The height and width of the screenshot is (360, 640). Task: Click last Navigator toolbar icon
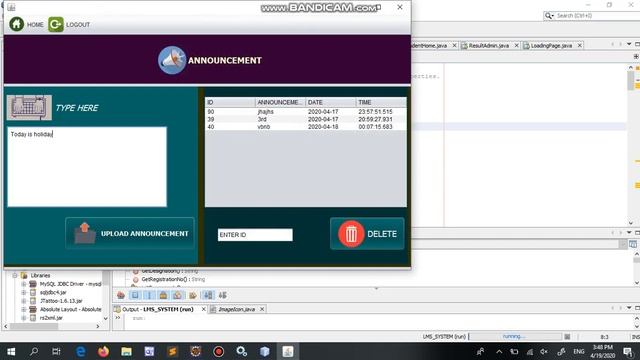pyautogui.click(x=223, y=295)
